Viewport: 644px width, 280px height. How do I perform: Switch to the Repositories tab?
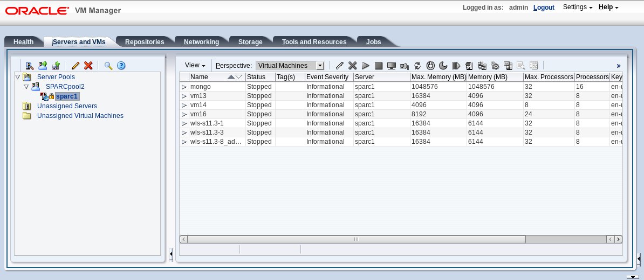pos(145,42)
